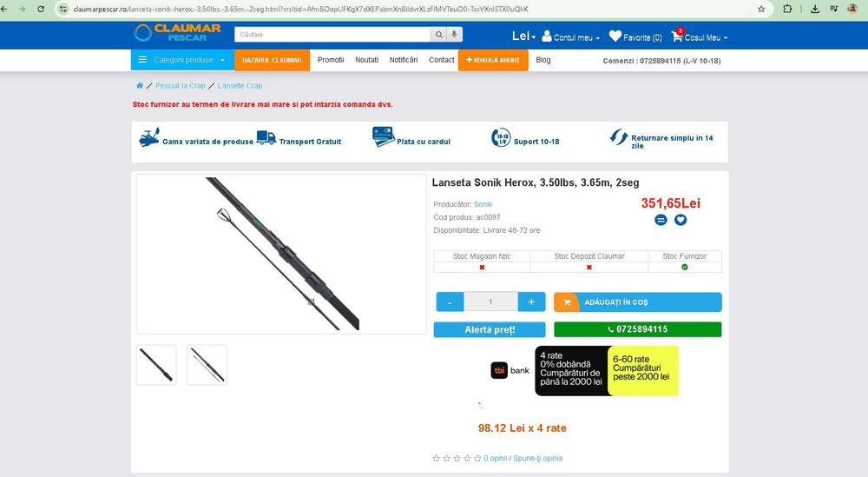Bookmark page with star icon
Screen dimensions: 868x477
tap(761, 9)
